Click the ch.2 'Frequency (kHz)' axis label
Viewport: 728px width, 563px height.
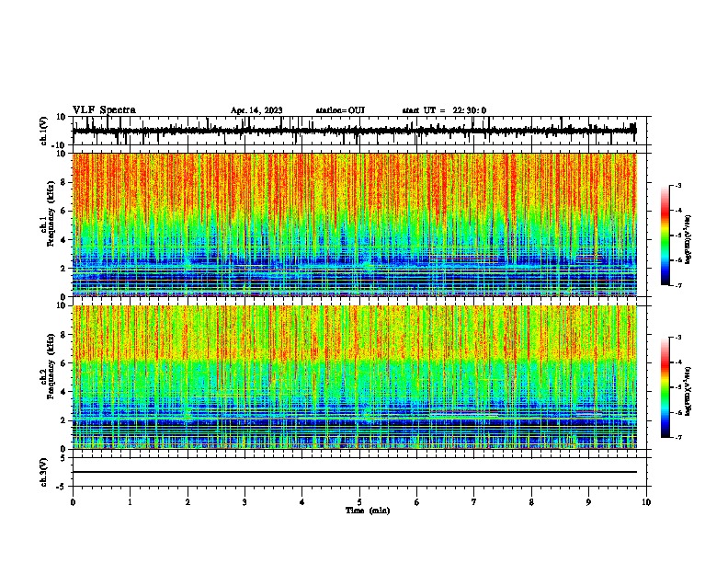51,366
